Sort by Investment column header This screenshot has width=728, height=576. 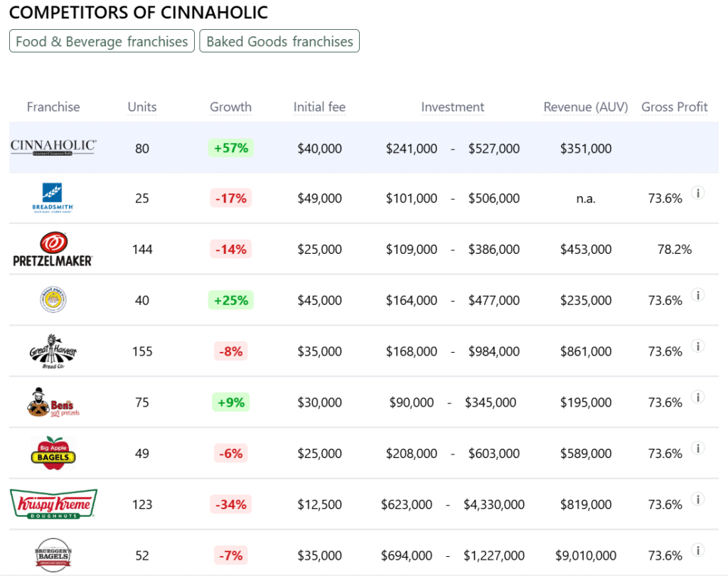coord(453,107)
